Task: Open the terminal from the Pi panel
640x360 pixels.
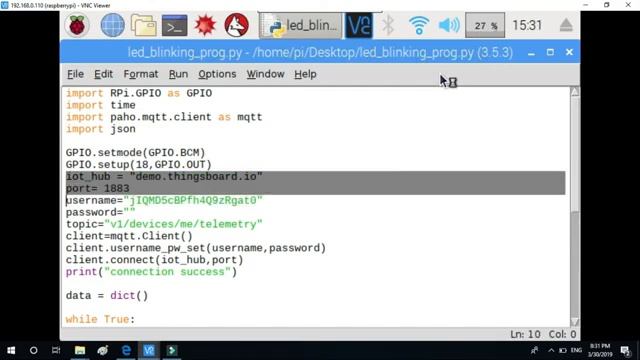Action: tap(174, 25)
